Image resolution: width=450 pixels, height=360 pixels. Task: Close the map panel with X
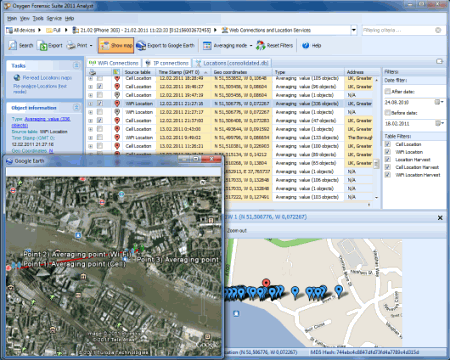(x=440, y=218)
